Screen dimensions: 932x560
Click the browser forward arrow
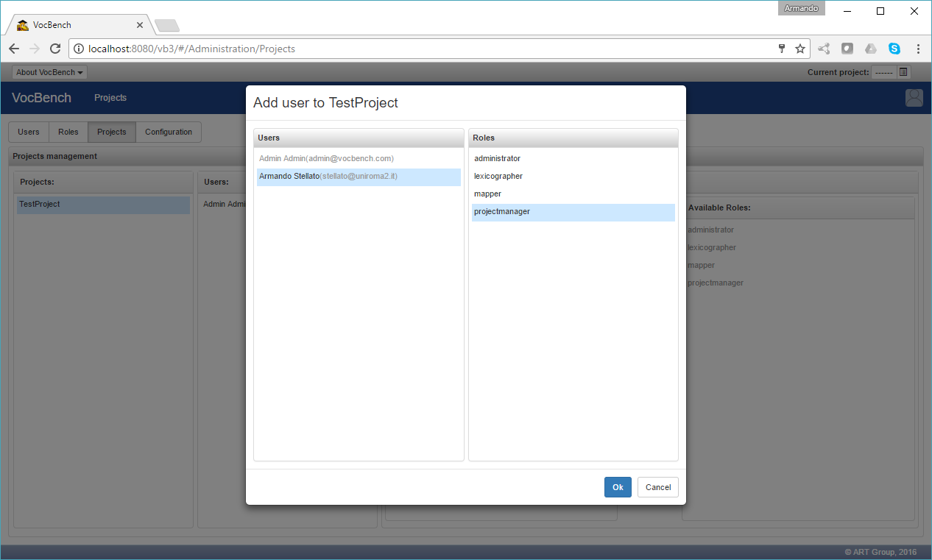pyautogui.click(x=34, y=49)
